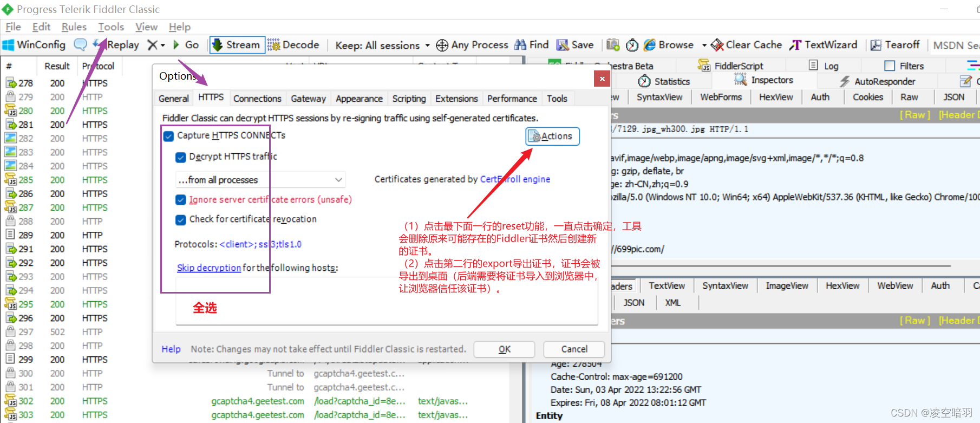Click the Actions button in Options
980x423 pixels.
point(553,136)
